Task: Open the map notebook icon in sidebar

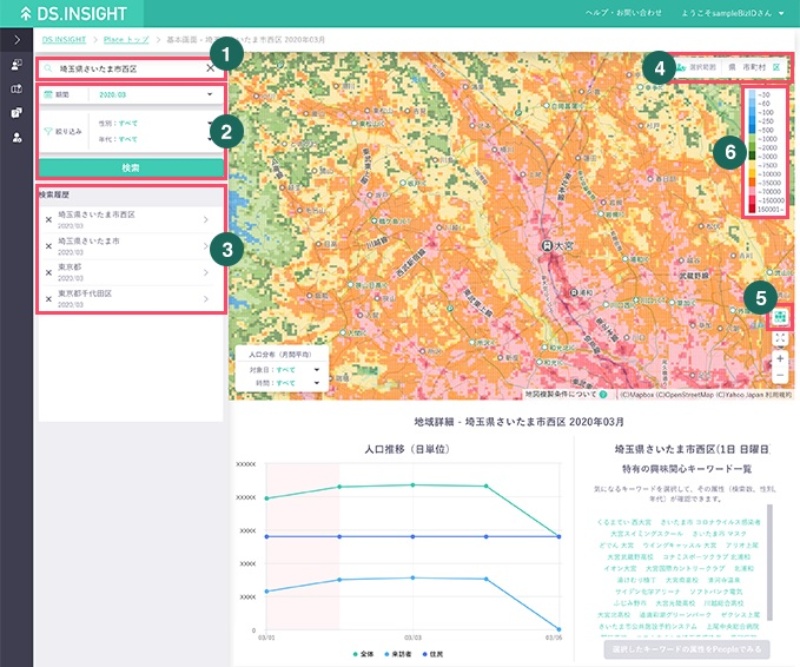Action: (17, 87)
